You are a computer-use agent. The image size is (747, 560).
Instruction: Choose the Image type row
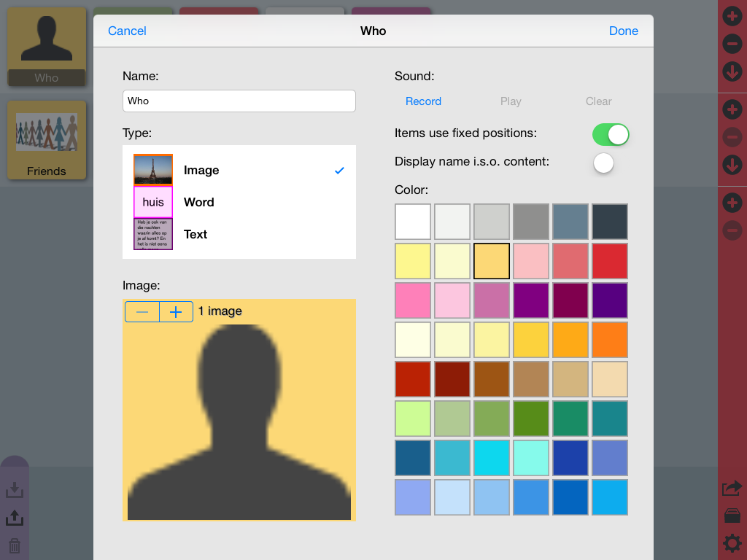click(239, 170)
